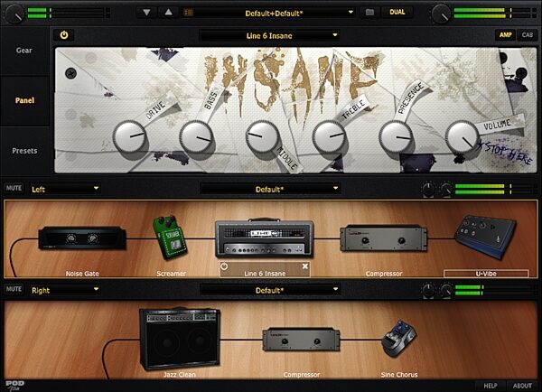
Task: Click the HELP button
Action: 491,386
